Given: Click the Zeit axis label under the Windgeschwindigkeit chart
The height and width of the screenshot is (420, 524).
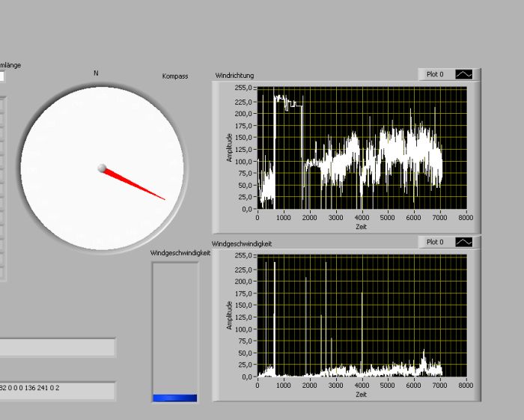Looking at the screenshot, I should point(362,395).
